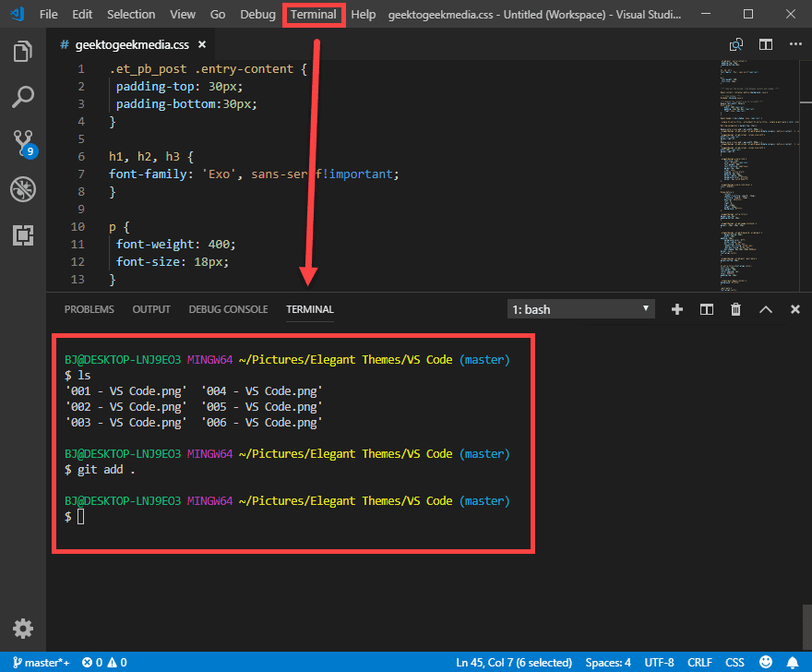Image resolution: width=812 pixels, height=672 pixels.
Task: Open the Explorer view in the activity bar
Action: (22, 52)
